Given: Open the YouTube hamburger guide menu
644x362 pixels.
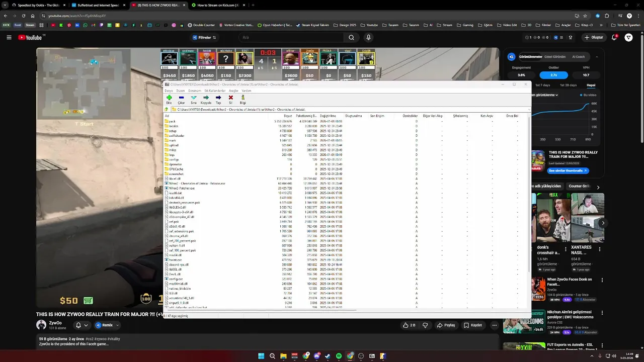Looking at the screenshot, I should 9,37.
